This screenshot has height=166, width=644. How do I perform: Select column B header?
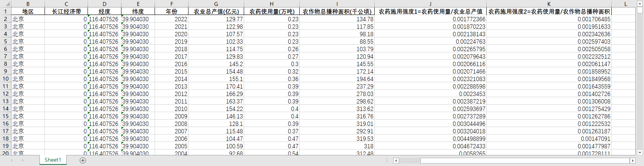coord(28,4)
